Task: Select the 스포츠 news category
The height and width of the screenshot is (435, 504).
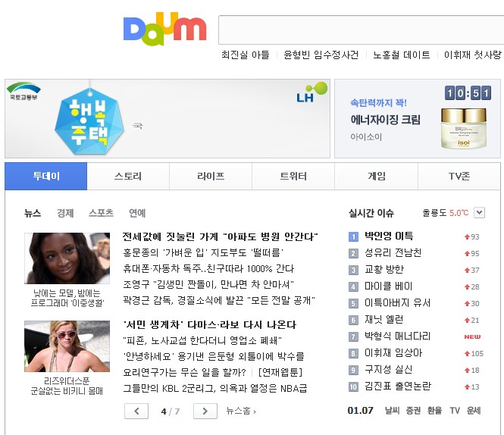Action: point(101,213)
